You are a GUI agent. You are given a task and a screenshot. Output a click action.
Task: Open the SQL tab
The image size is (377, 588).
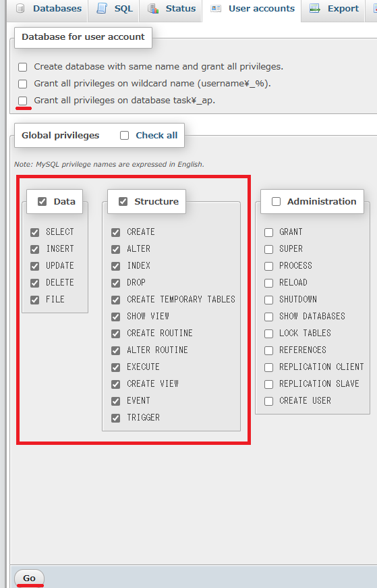tap(114, 8)
